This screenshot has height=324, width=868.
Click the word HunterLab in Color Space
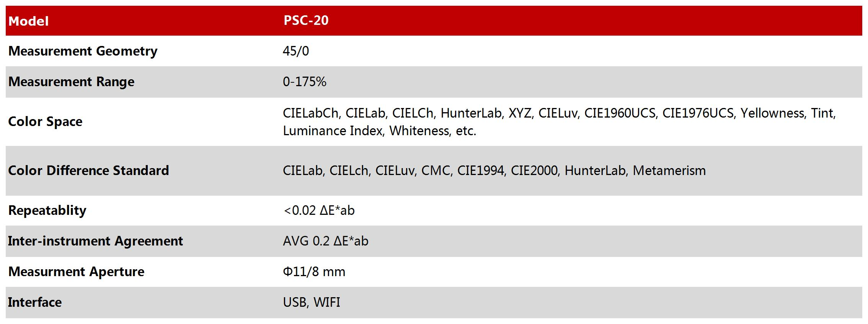(471, 113)
